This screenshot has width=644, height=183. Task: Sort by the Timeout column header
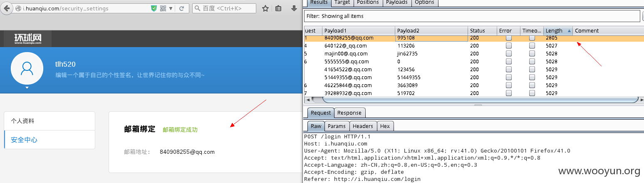tap(532, 30)
